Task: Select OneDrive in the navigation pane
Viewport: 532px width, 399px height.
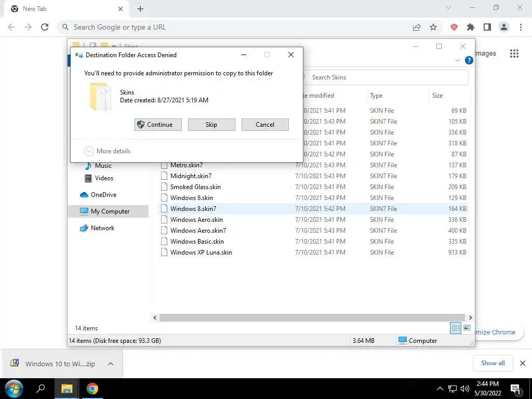Action: (103, 195)
